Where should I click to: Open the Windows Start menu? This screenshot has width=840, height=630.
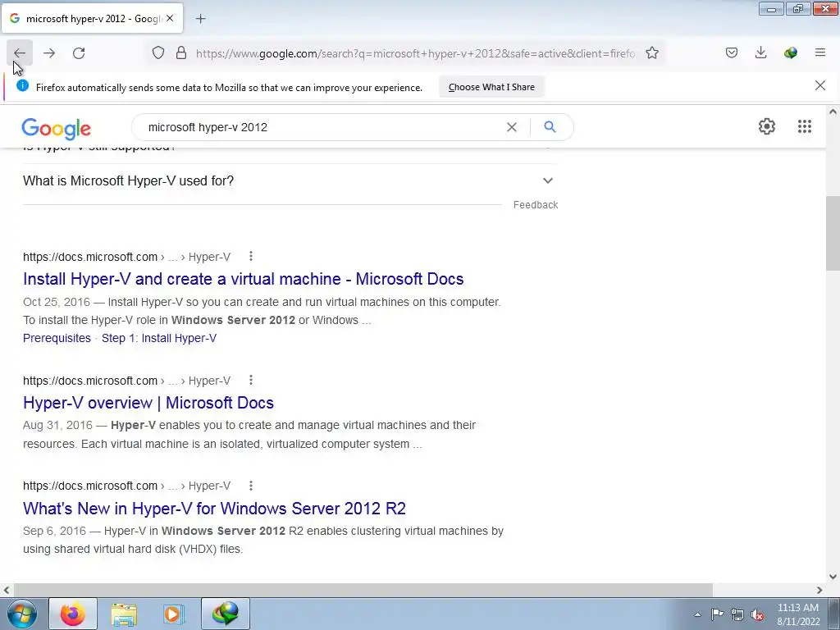[21, 614]
